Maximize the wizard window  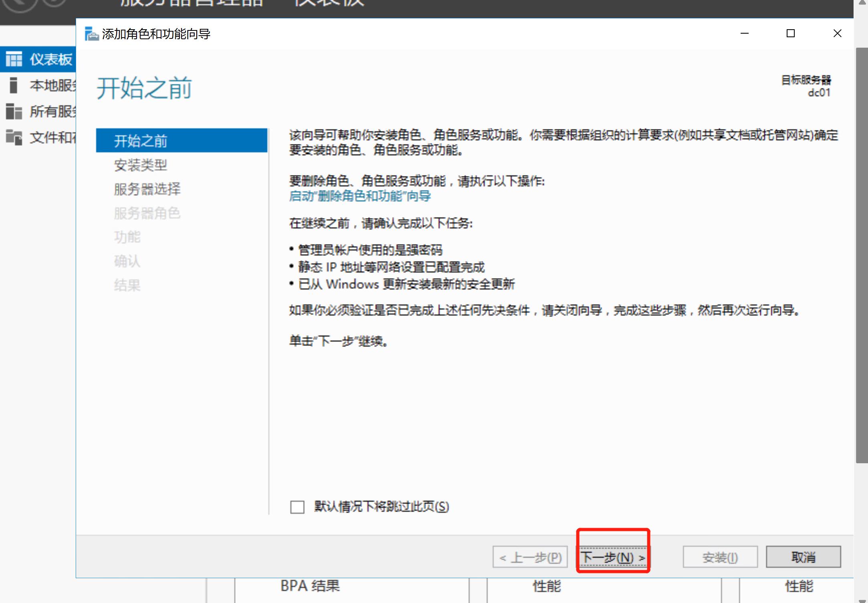[791, 33]
